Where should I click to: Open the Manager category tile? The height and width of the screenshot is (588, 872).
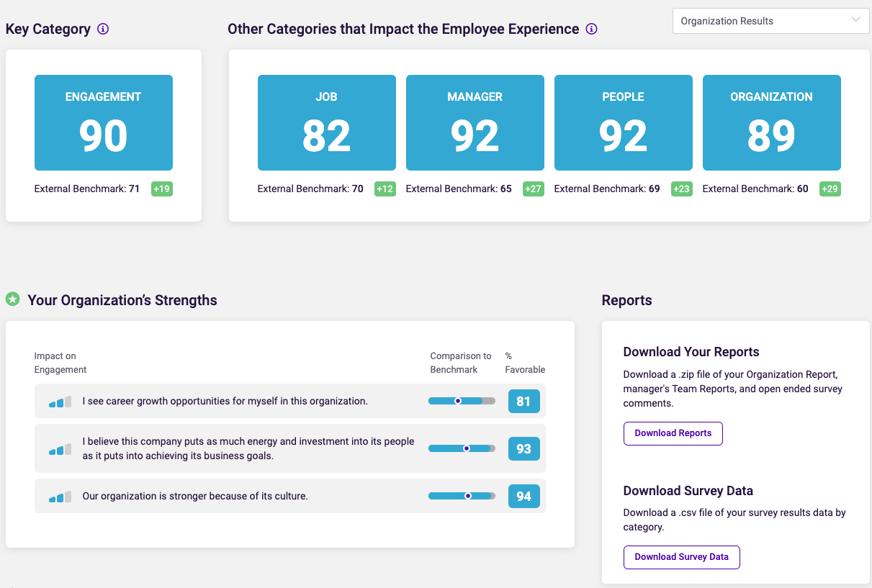[475, 122]
